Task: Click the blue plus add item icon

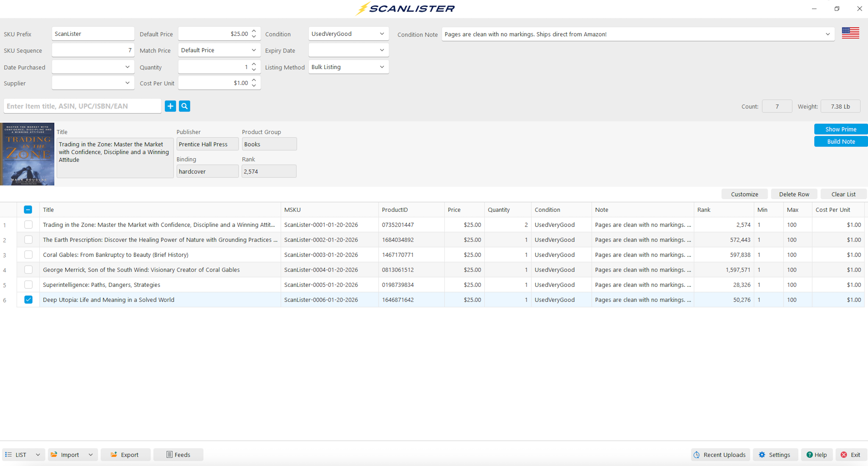Action: (x=170, y=106)
